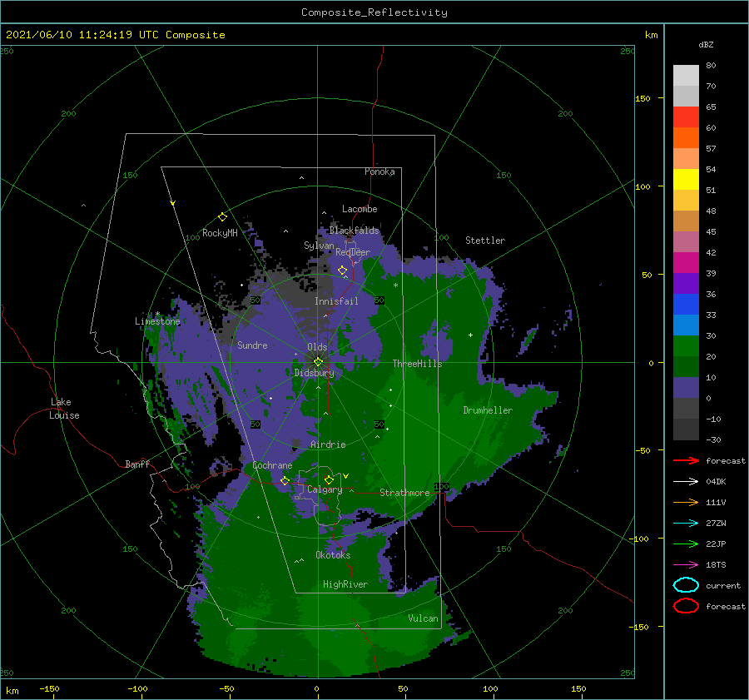Click the dBZ legend heading

click(x=706, y=44)
